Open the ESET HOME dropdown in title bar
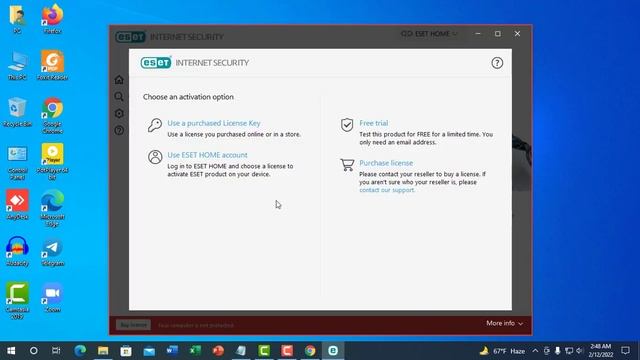 click(x=429, y=34)
